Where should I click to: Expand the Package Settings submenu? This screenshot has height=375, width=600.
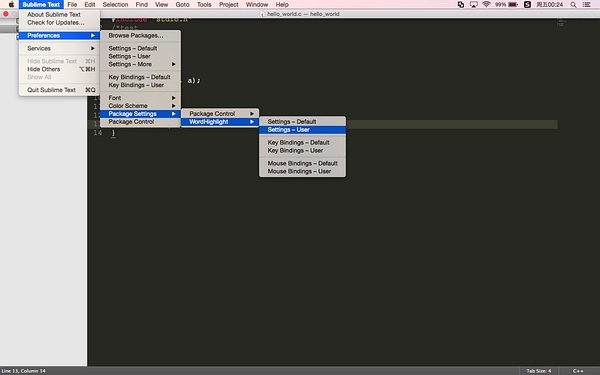(x=140, y=114)
